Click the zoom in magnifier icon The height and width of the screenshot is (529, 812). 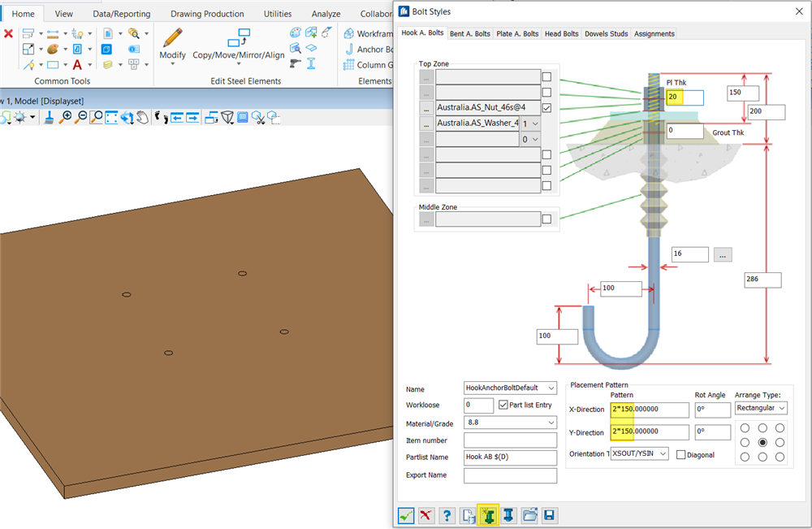tap(67, 117)
